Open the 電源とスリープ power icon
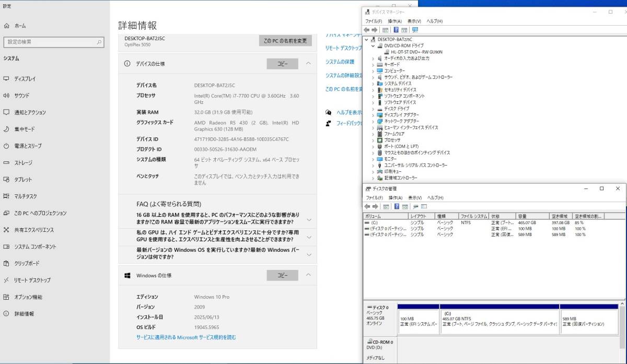Viewport: 627px width, 364px height. coord(6,146)
